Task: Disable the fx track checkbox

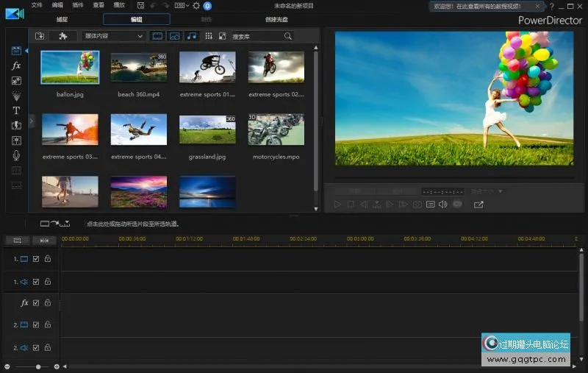Action: pos(36,303)
